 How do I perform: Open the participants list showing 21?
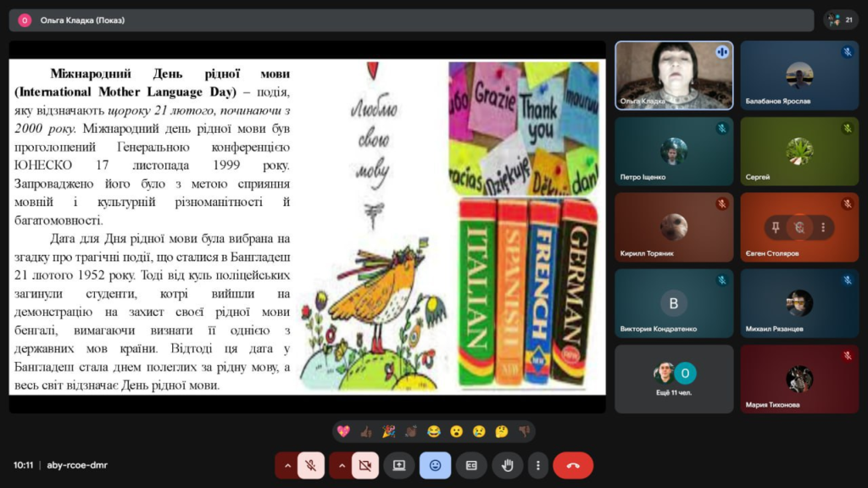pyautogui.click(x=842, y=19)
